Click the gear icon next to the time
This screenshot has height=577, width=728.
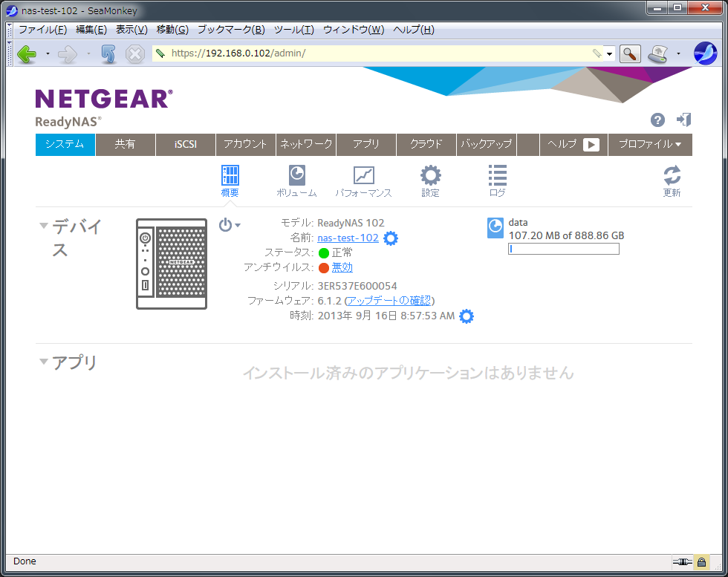point(467,316)
